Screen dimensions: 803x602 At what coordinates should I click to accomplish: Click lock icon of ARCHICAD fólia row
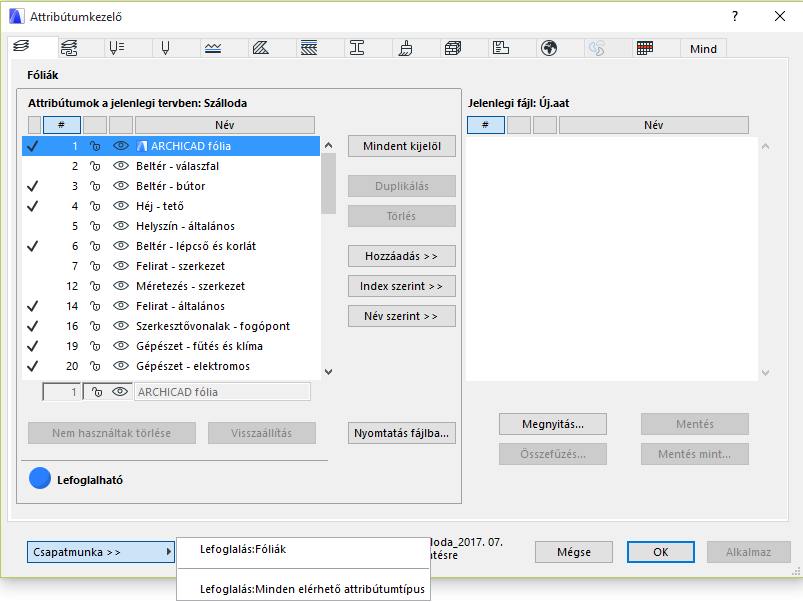(95, 146)
